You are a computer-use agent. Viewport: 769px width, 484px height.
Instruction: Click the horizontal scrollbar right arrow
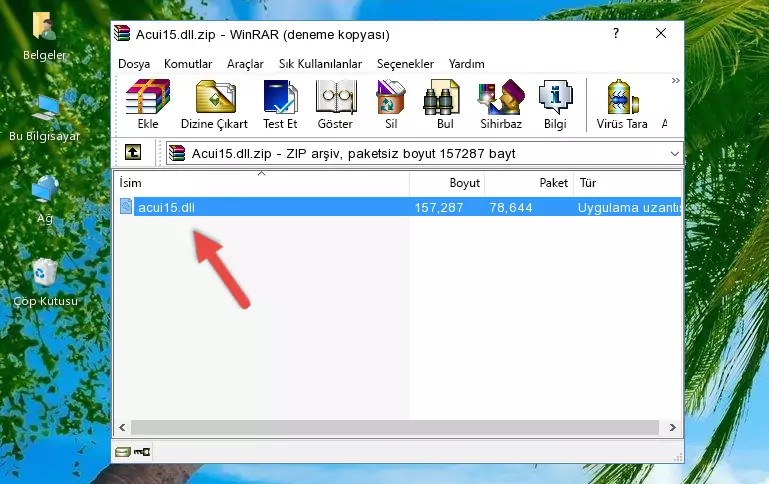(x=672, y=428)
